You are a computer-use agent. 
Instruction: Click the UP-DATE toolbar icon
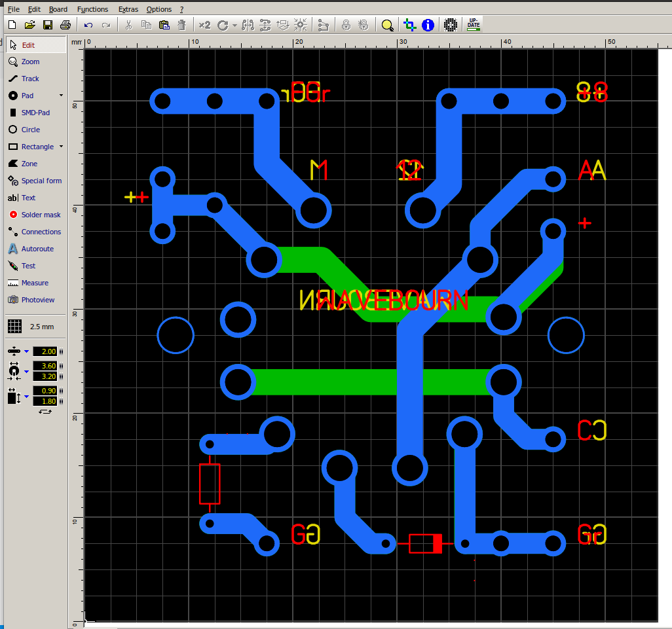[x=474, y=25]
